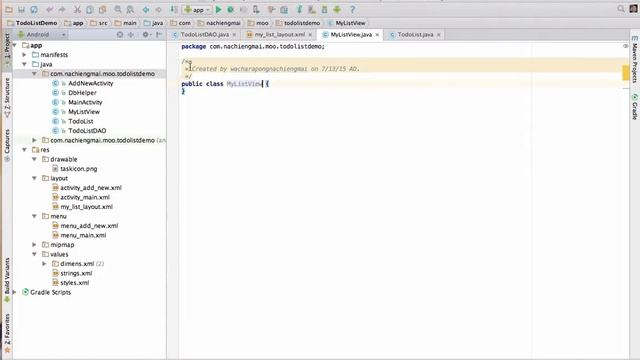
Task: Toggle the Structure tool window button
Action: (x=7, y=98)
